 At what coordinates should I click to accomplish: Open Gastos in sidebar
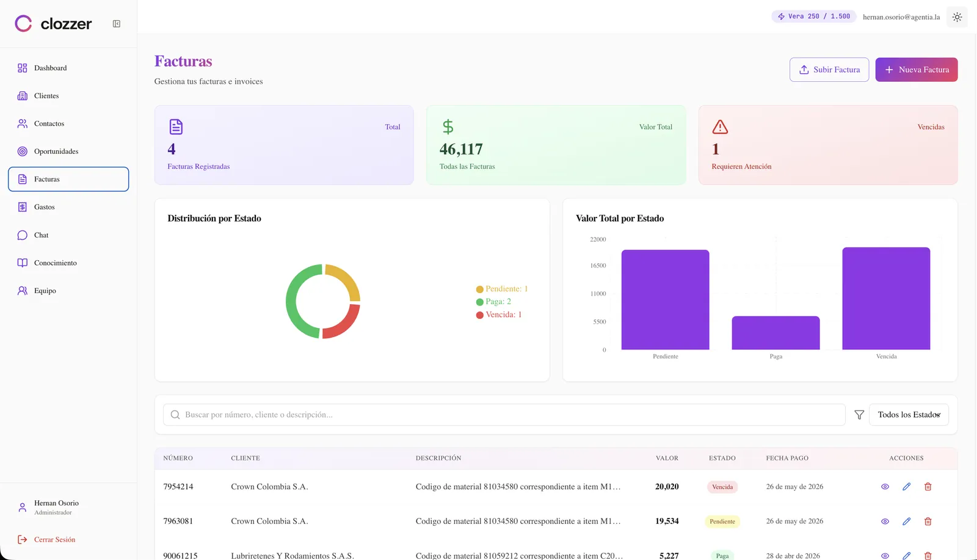pos(68,207)
